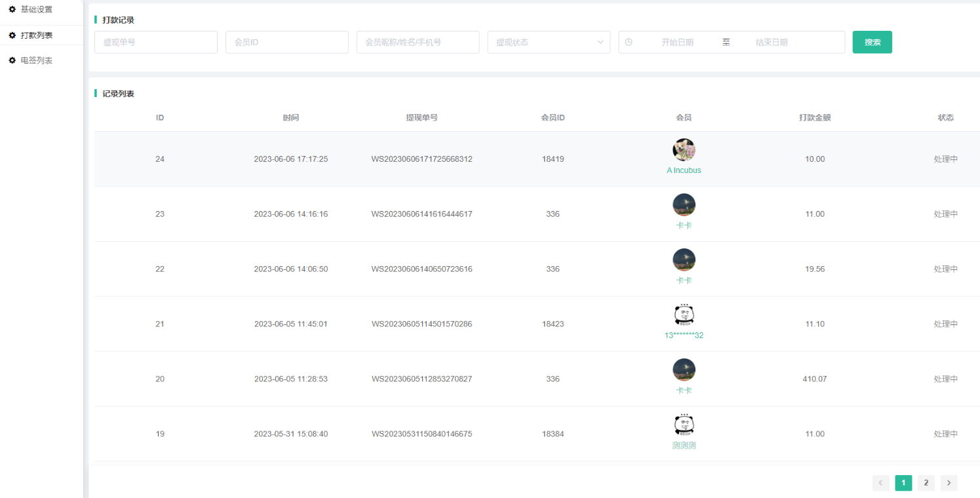Screen dimensions: 980x498
Task: Click gear icon beside 电签列表
Action: [x=12, y=60]
